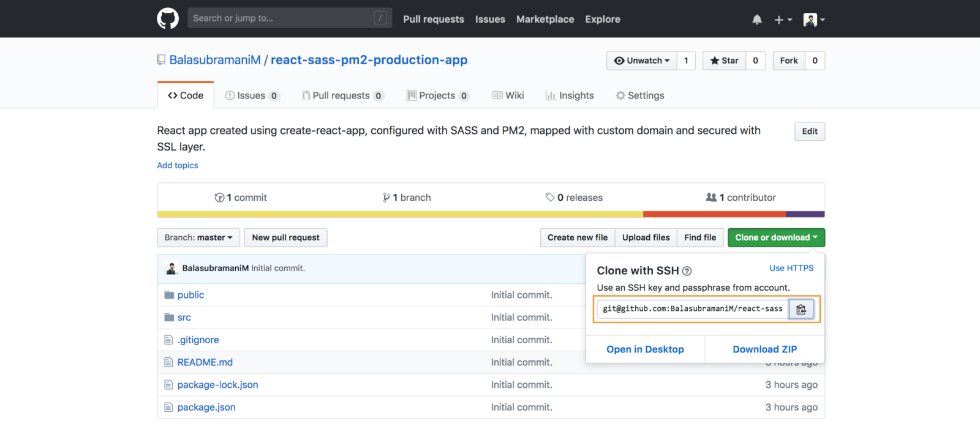This screenshot has height=424, width=980.
Task: Open the Settings tab
Action: coord(639,95)
